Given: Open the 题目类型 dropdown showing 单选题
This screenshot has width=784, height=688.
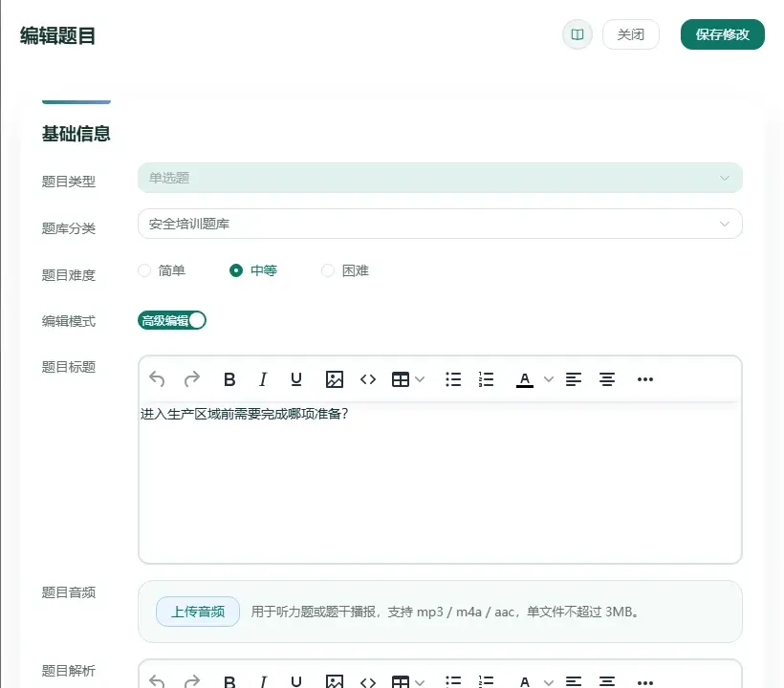Looking at the screenshot, I should click(x=440, y=178).
